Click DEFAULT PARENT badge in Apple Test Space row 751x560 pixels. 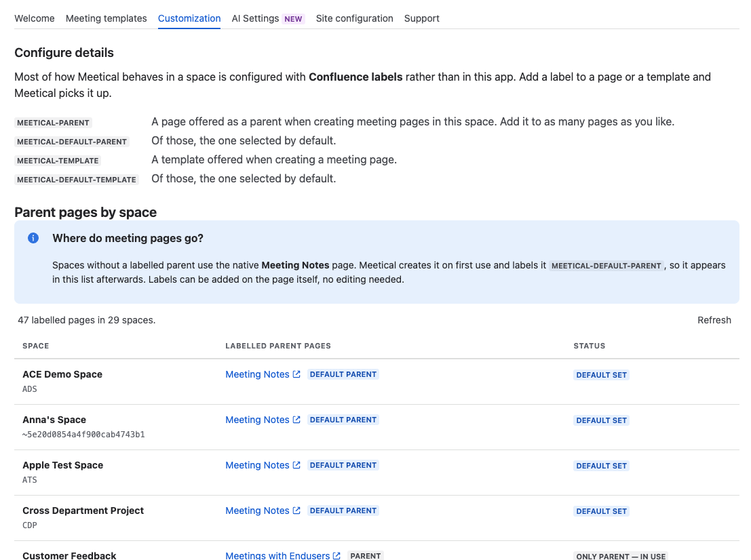(343, 465)
